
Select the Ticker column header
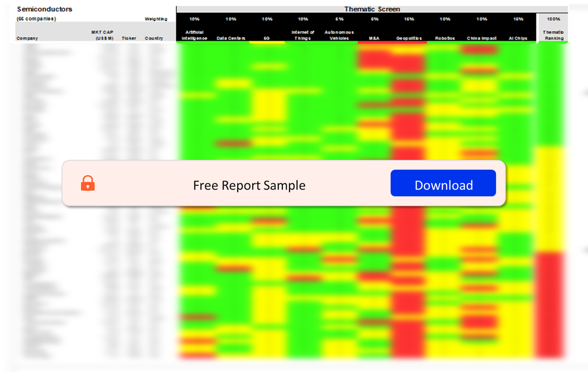click(x=129, y=38)
